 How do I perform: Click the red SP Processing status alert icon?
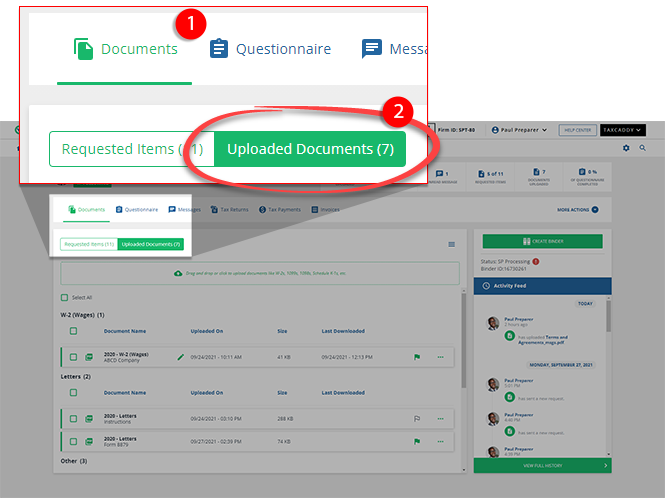coord(536,261)
